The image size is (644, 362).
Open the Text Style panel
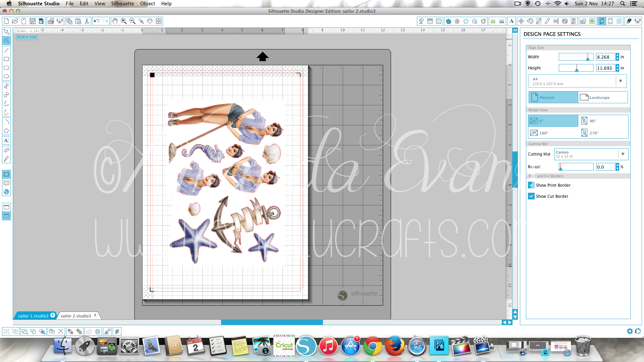[512, 21]
